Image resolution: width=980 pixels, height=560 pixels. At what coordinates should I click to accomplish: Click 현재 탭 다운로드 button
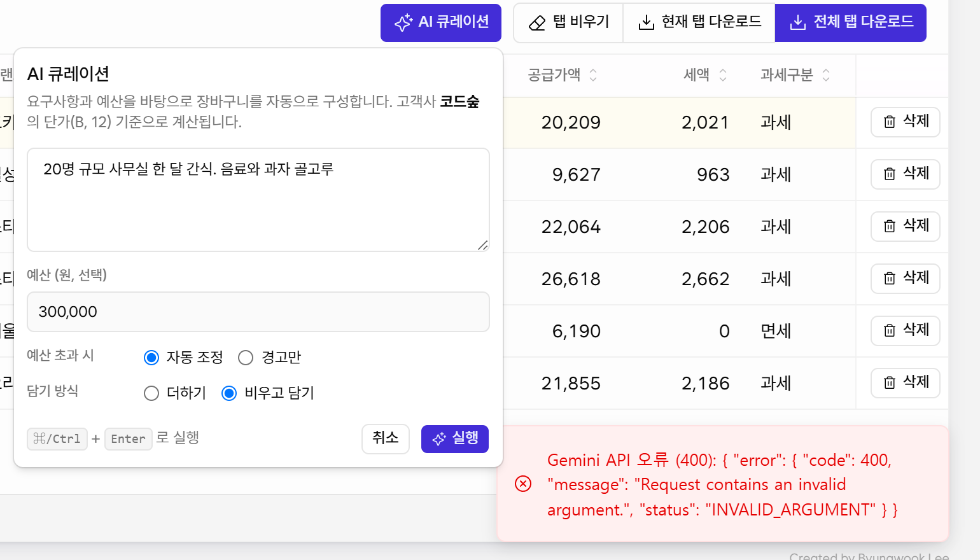click(x=699, y=23)
